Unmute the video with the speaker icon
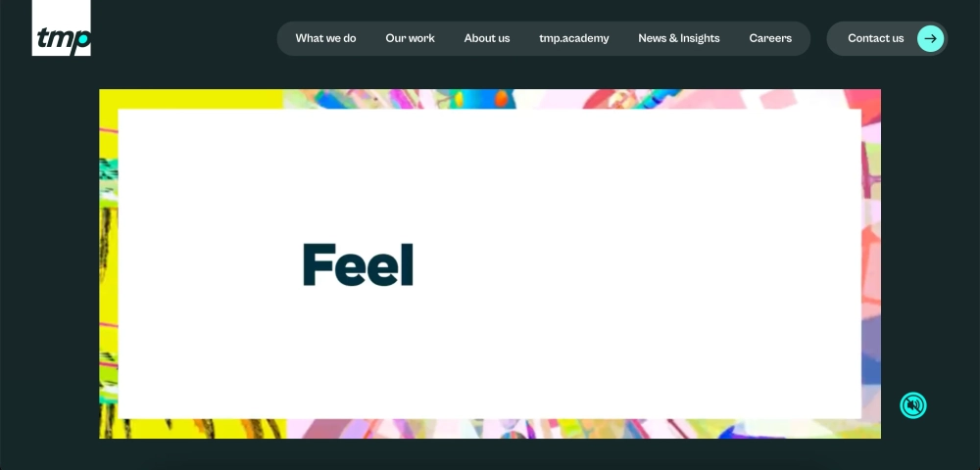Image resolution: width=980 pixels, height=470 pixels. tap(913, 405)
